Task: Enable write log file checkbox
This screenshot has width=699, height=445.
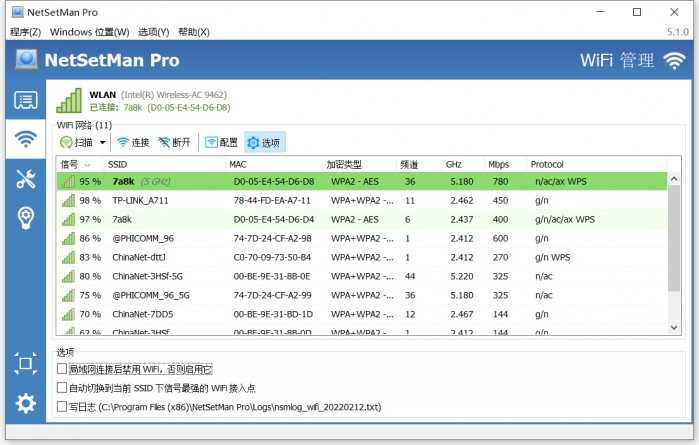Action: click(62, 406)
